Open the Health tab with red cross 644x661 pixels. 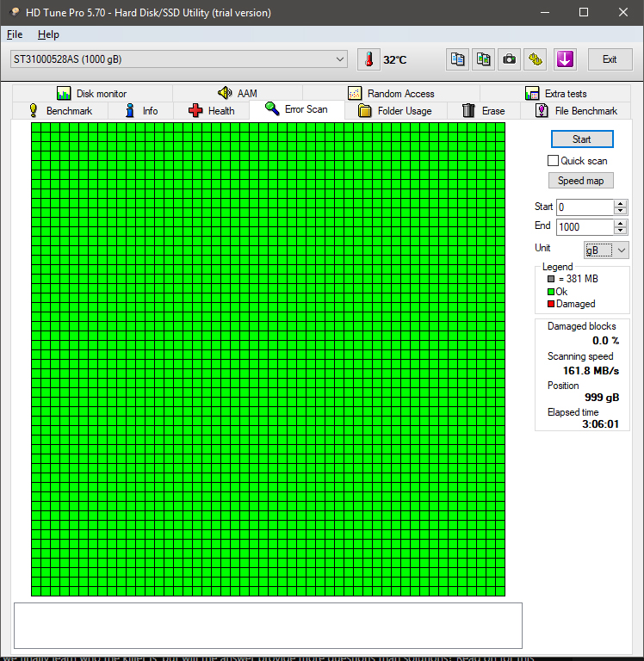(211, 111)
